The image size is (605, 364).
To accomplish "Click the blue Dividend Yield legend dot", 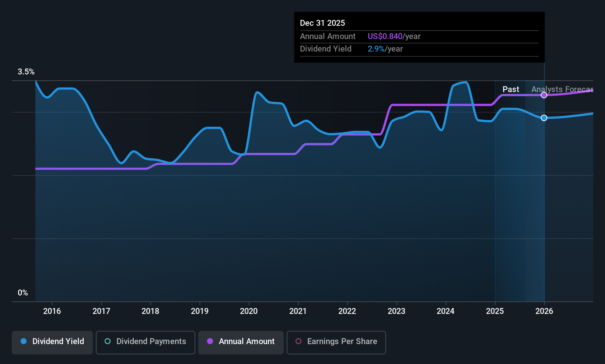I will (x=24, y=342).
